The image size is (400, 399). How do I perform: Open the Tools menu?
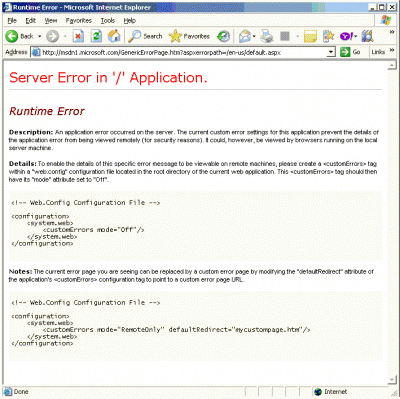coord(108,21)
